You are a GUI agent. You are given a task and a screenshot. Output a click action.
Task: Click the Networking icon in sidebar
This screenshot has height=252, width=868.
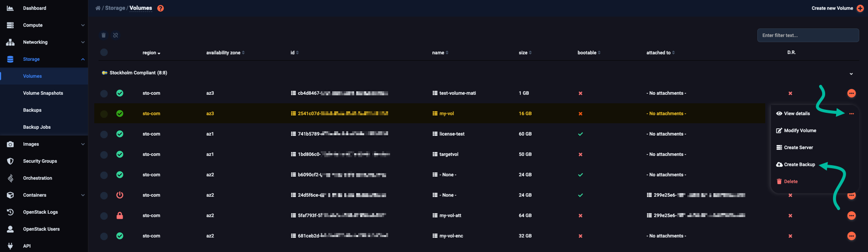pyautogui.click(x=10, y=42)
